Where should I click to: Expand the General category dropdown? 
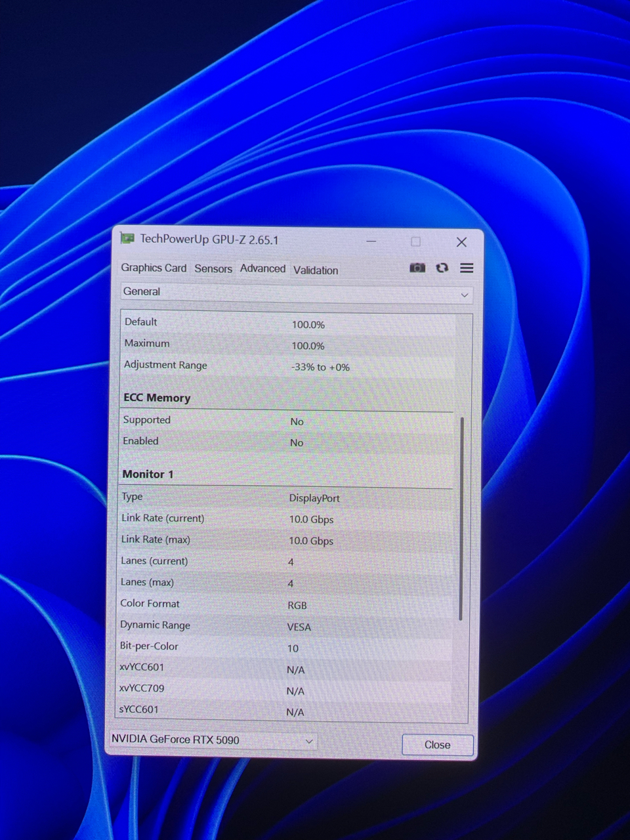tap(295, 293)
